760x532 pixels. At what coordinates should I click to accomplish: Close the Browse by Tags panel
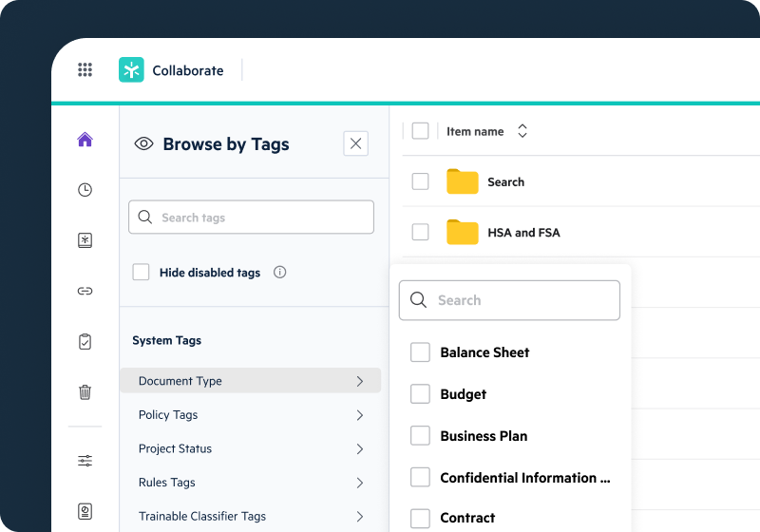(x=355, y=143)
